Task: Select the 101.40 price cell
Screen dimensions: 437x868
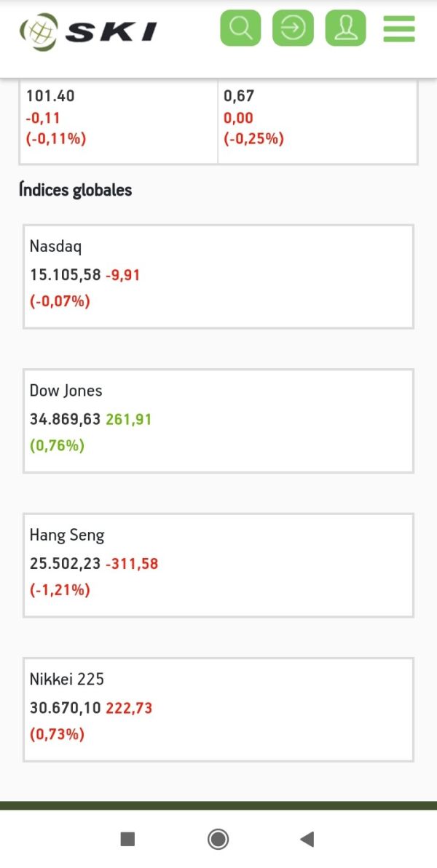Action: (x=119, y=122)
